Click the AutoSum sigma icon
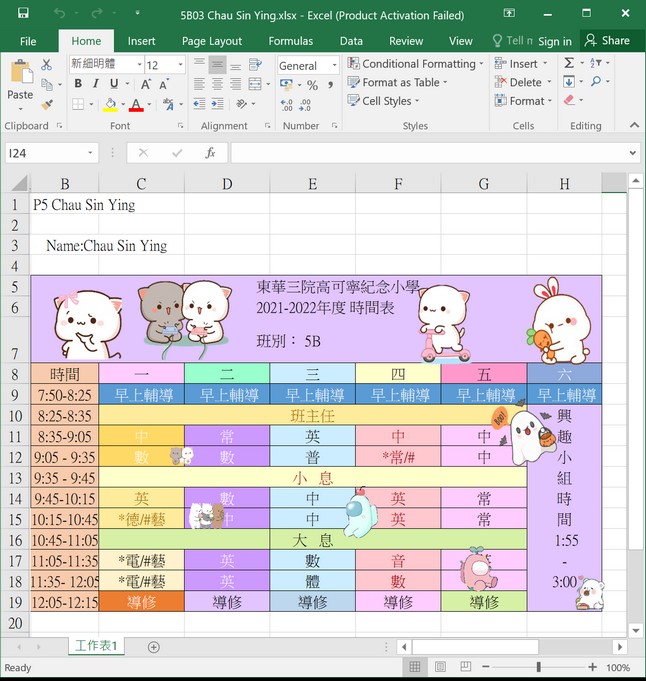This screenshot has height=681, width=646. coord(569,63)
